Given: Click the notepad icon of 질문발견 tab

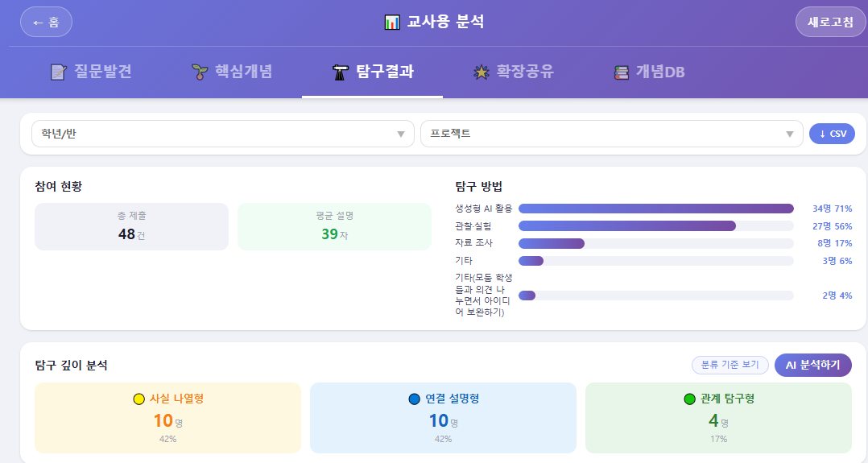Looking at the screenshot, I should [58, 72].
